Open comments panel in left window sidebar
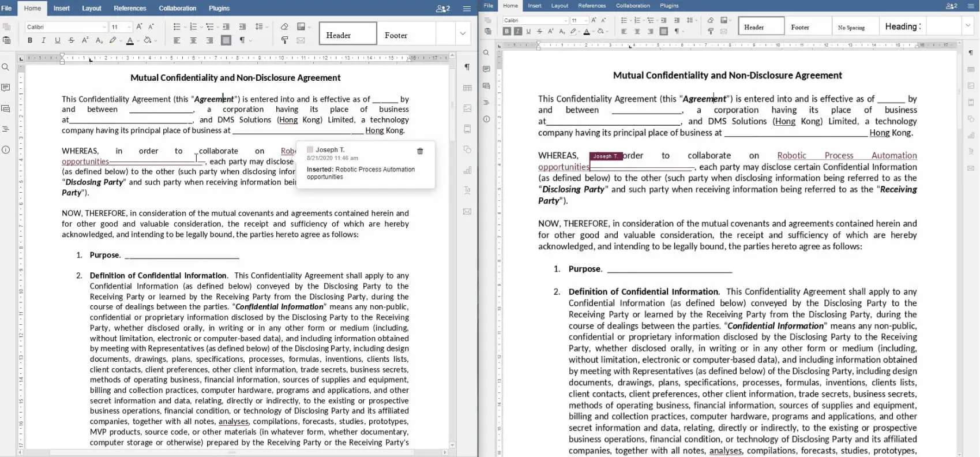 tap(6, 88)
